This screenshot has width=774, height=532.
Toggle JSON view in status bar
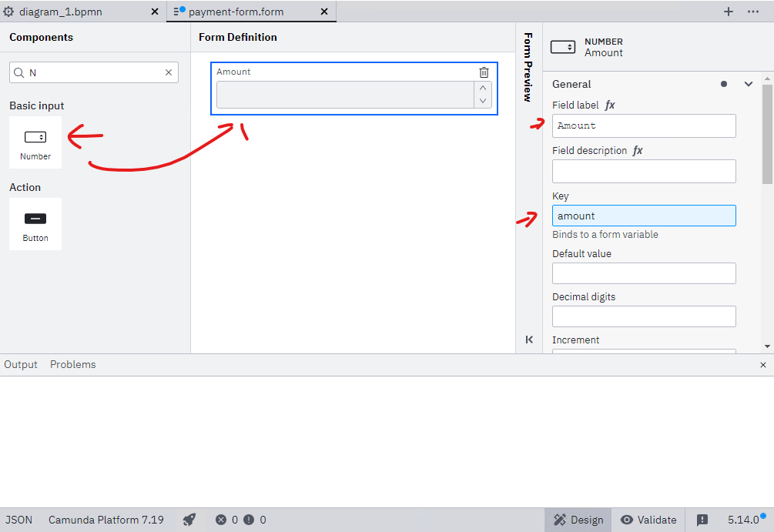[18, 520]
